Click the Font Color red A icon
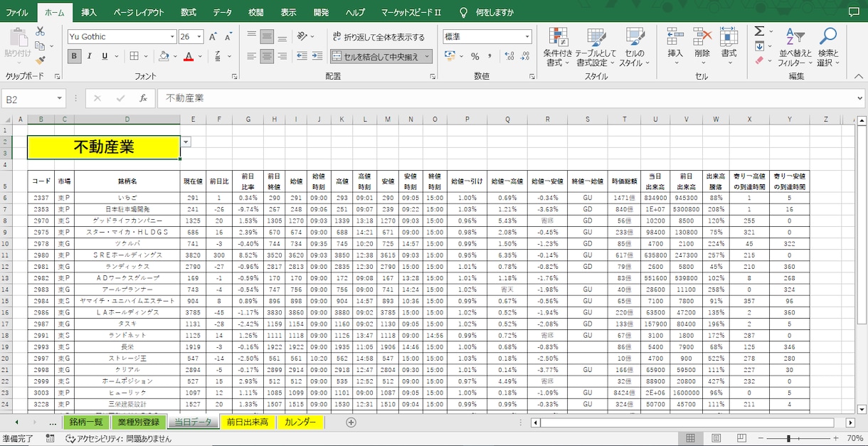This screenshot has height=446, width=868. (189, 56)
